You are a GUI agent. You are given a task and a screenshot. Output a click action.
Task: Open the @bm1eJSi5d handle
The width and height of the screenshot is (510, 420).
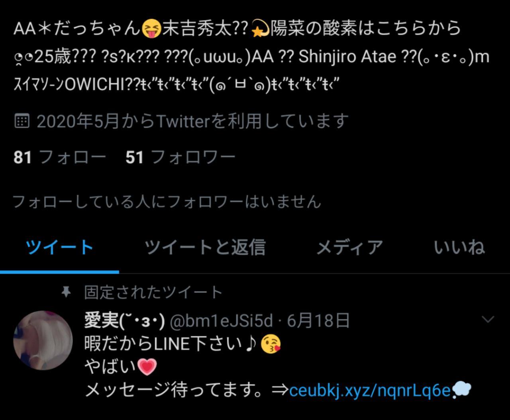pyautogui.click(x=222, y=321)
